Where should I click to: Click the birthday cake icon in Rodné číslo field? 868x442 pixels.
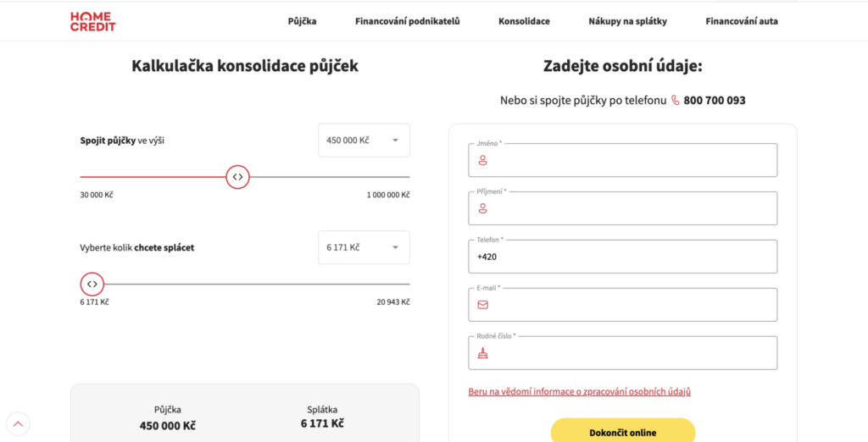pyautogui.click(x=483, y=353)
